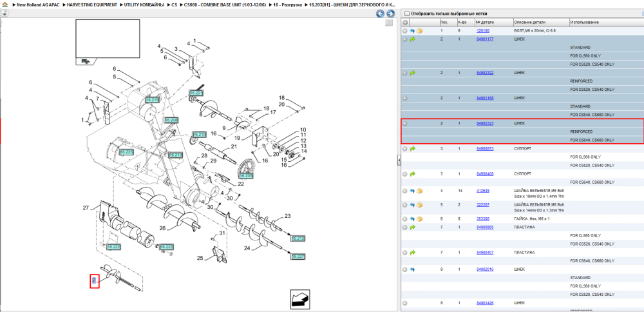Click green arrow icon for part 84981177
644x312 pixels.
pos(413,39)
